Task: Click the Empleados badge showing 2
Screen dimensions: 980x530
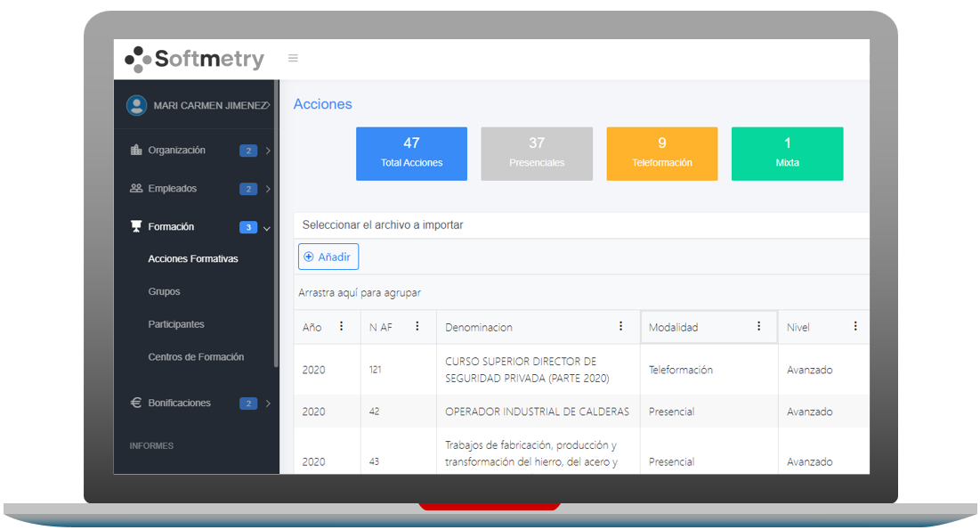Action: [248, 189]
